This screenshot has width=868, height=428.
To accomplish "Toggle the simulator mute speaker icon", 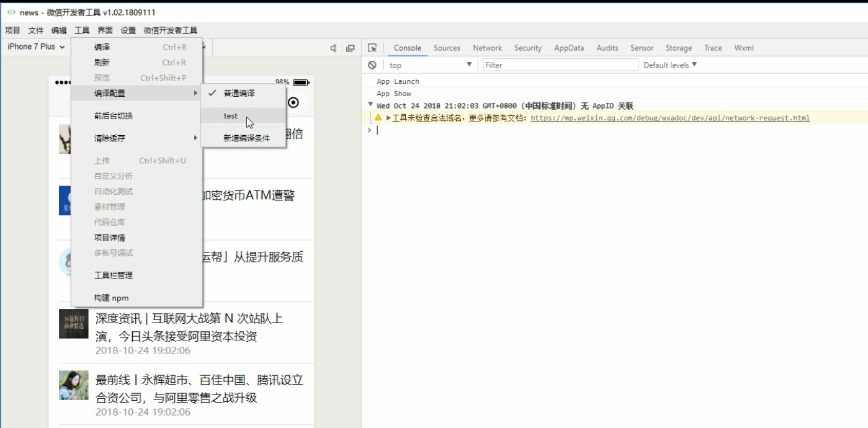I will click(333, 48).
